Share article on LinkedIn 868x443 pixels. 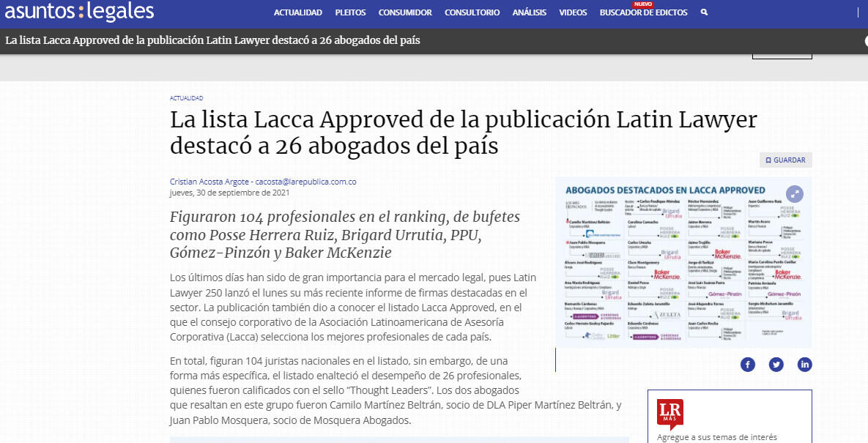coord(804,364)
